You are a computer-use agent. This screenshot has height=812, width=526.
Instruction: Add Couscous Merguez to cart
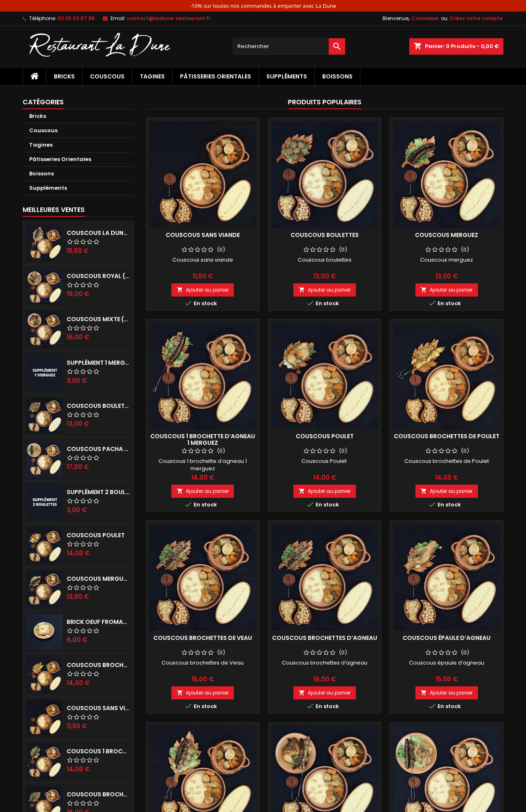(446, 290)
